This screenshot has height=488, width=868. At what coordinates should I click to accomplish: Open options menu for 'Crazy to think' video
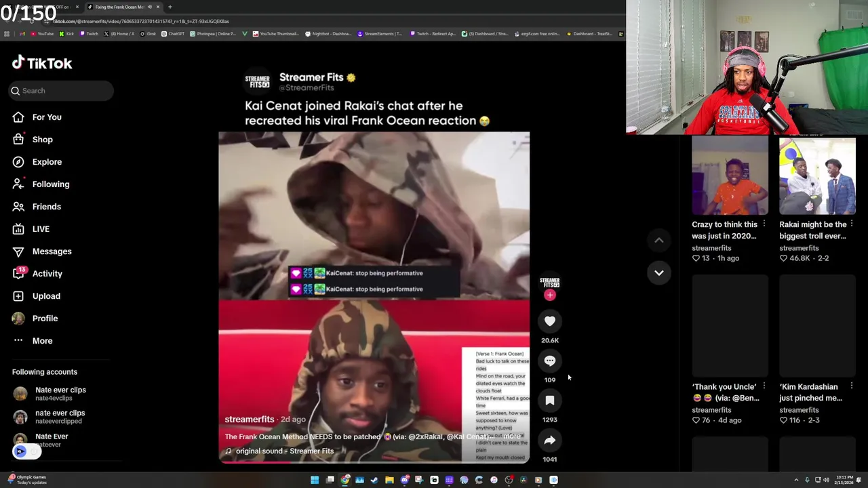coord(764,224)
